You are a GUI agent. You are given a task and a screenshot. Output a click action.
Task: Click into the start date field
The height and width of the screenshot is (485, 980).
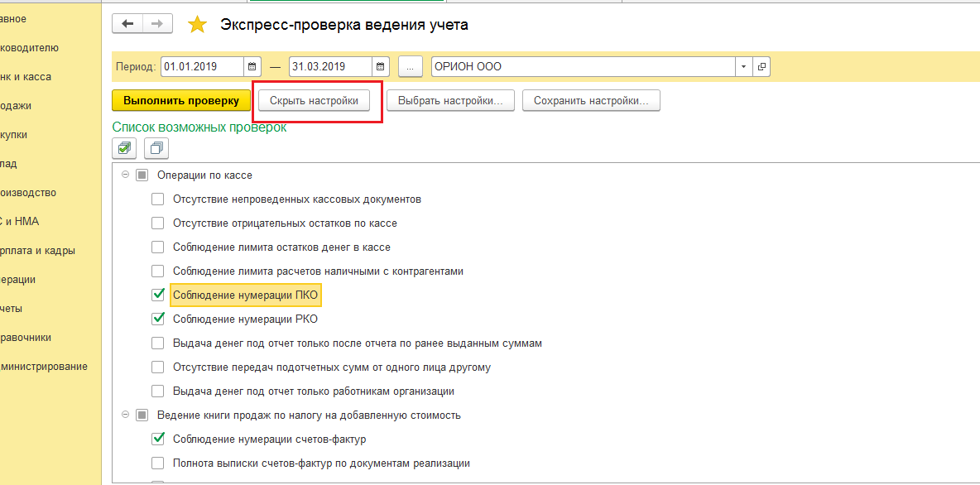click(x=202, y=66)
